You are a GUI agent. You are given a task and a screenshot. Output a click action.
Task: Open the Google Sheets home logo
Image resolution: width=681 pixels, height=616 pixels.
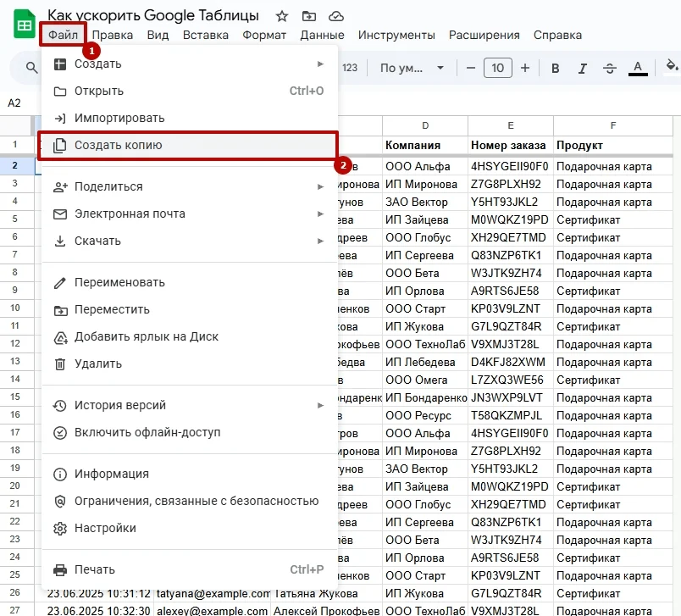[x=24, y=25]
